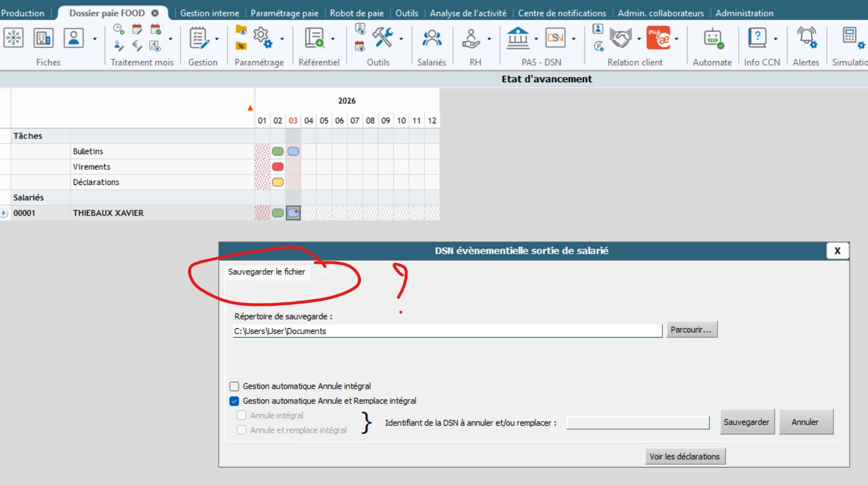Uncheck Gestion automatique Annule et Remplace intégral
Screen dimensions: 868x485
[x=234, y=401]
